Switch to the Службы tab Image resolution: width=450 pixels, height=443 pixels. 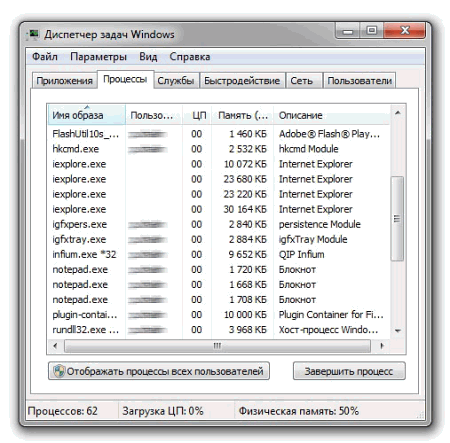click(176, 81)
